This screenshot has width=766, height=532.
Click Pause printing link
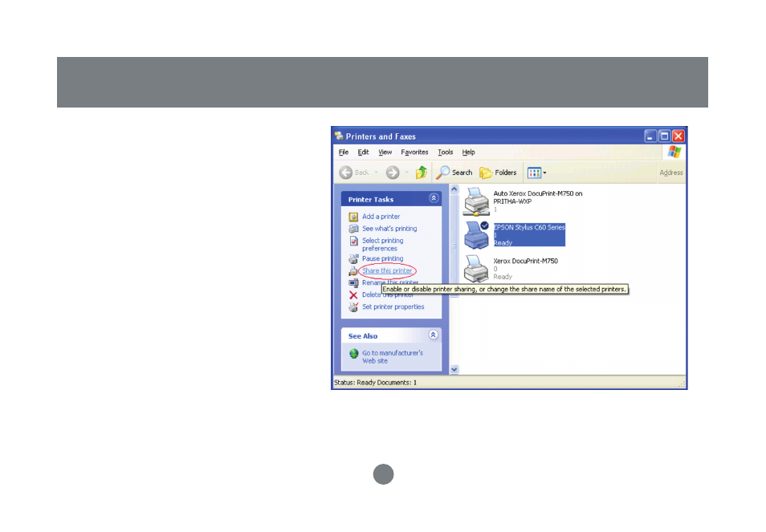pos(382,258)
